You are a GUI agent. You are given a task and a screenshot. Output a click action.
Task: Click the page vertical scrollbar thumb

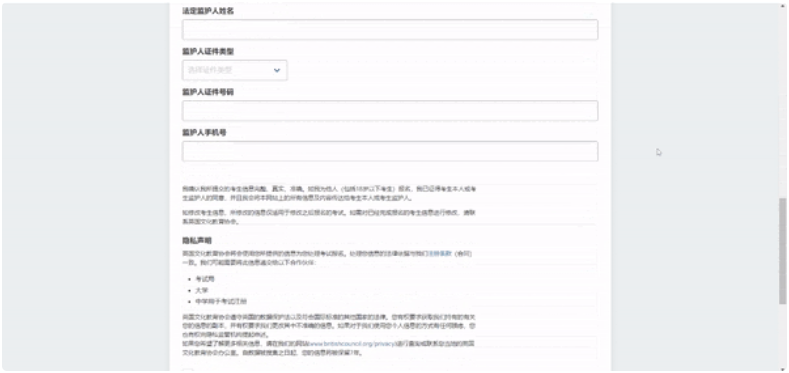tap(782, 251)
